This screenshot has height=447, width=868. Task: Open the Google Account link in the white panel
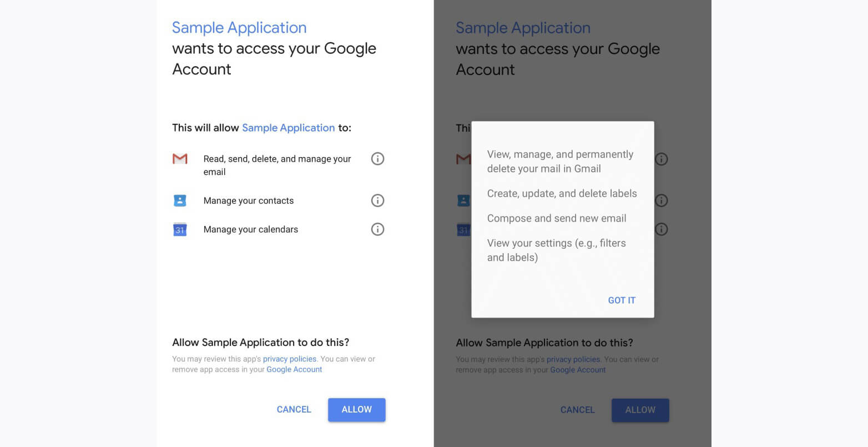tap(294, 370)
